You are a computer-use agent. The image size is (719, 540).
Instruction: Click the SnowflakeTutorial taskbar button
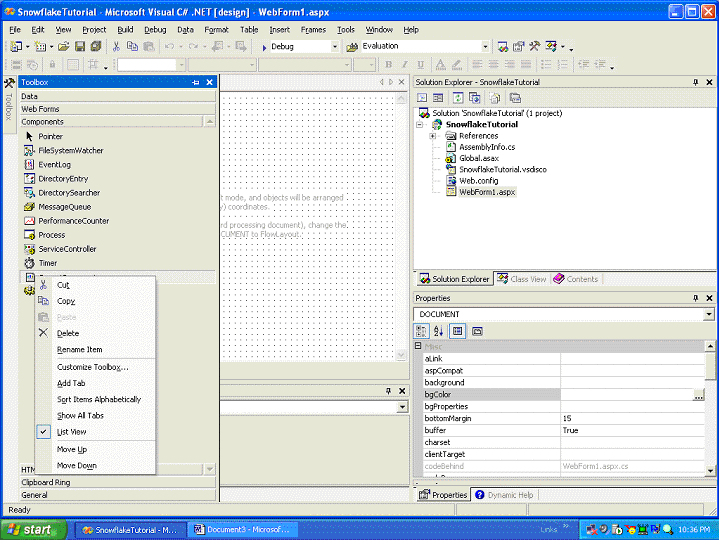(130, 530)
